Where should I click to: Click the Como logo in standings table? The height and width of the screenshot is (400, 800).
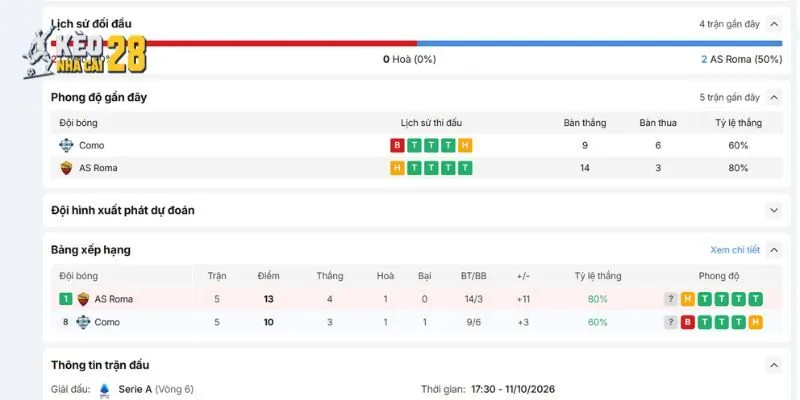(x=83, y=322)
